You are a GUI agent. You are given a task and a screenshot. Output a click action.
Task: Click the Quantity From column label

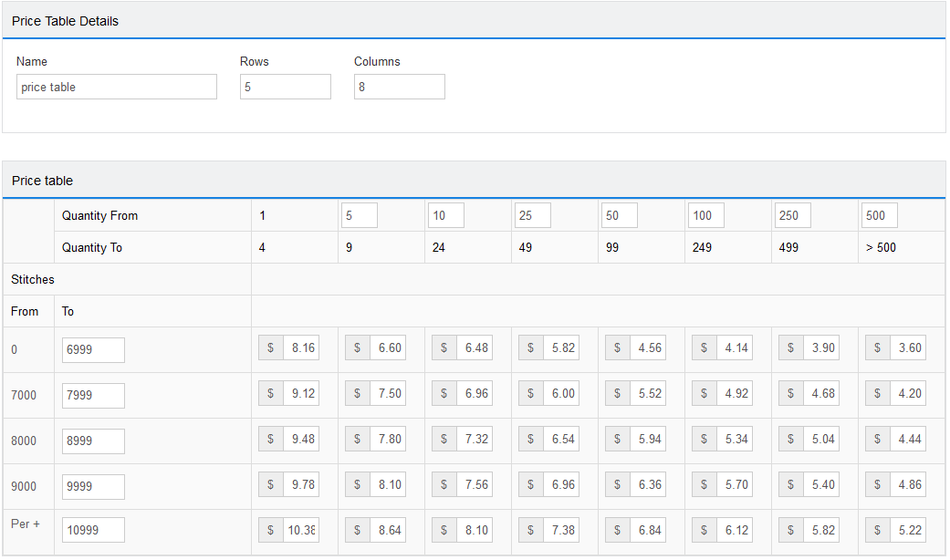point(100,215)
